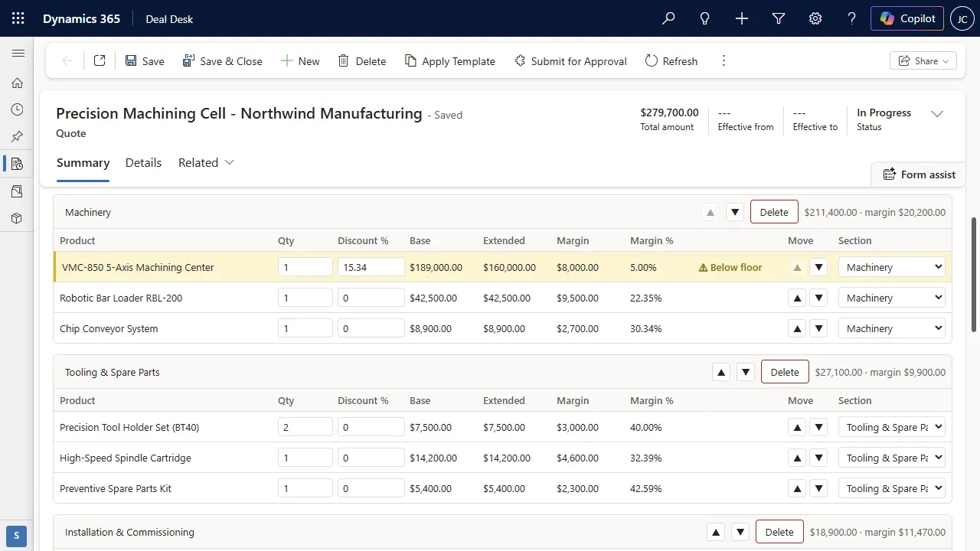The width and height of the screenshot is (980, 551).
Task: Switch to the Details tab
Action: (x=143, y=162)
